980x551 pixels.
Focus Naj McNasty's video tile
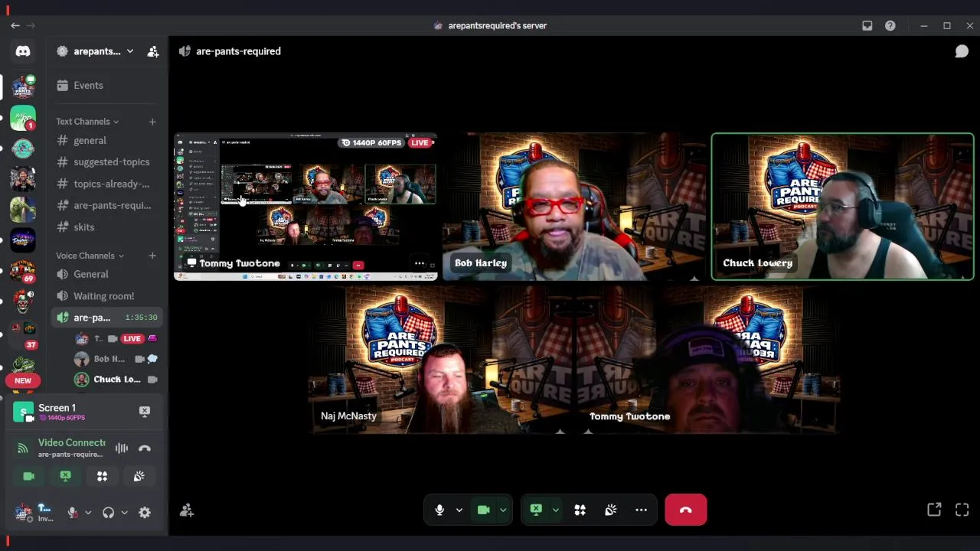pyautogui.click(x=440, y=360)
